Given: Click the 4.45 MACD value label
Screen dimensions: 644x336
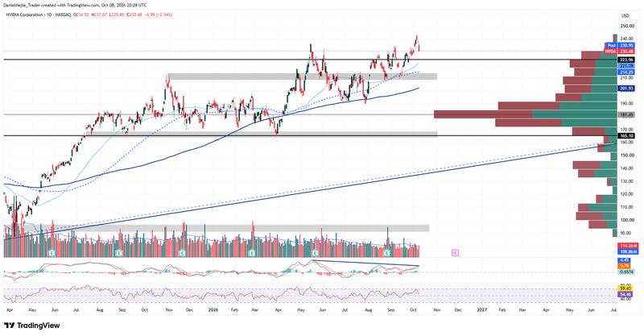Looking at the screenshot, I should point(625,260).
